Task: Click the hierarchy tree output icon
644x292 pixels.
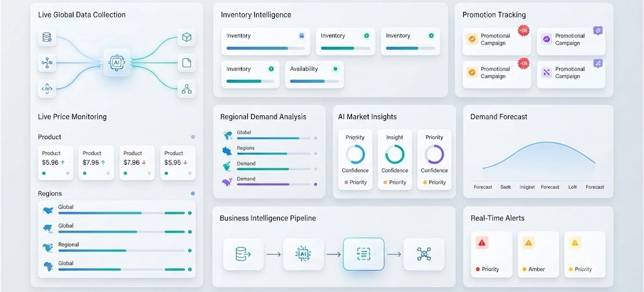Action: 186,88
